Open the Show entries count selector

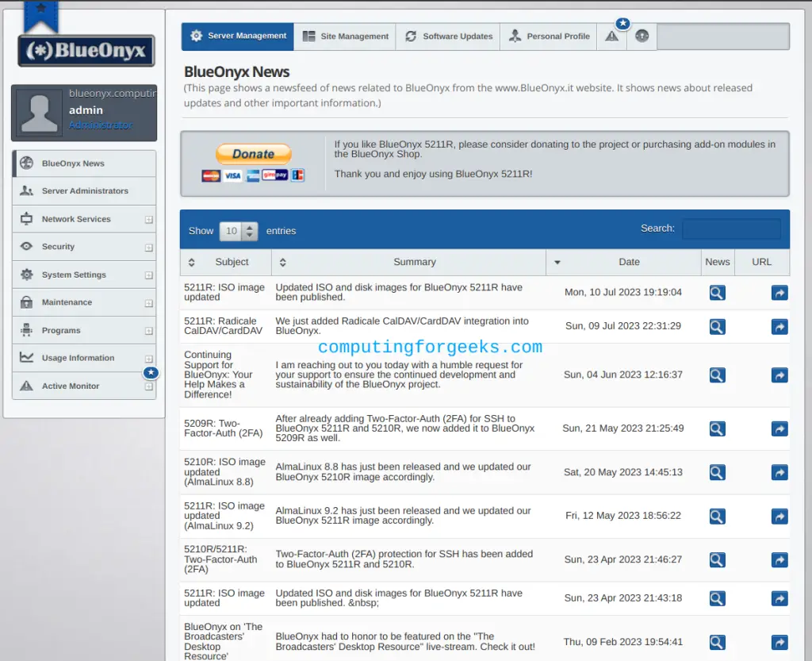[x=238, y=231]
